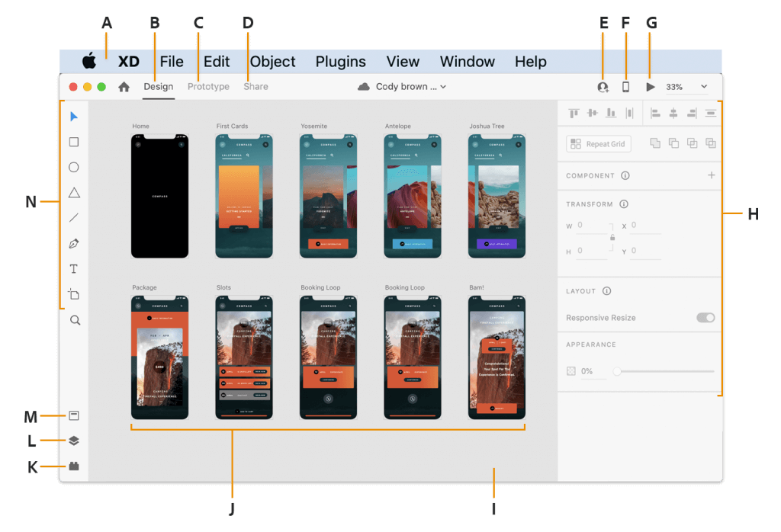Select the Home artboard thumbnail
781x532 pixels.
[x=159, y=196]
